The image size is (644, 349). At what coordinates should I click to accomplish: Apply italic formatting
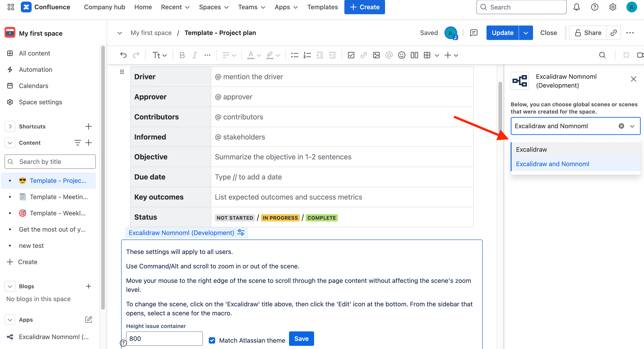(195, 55)
